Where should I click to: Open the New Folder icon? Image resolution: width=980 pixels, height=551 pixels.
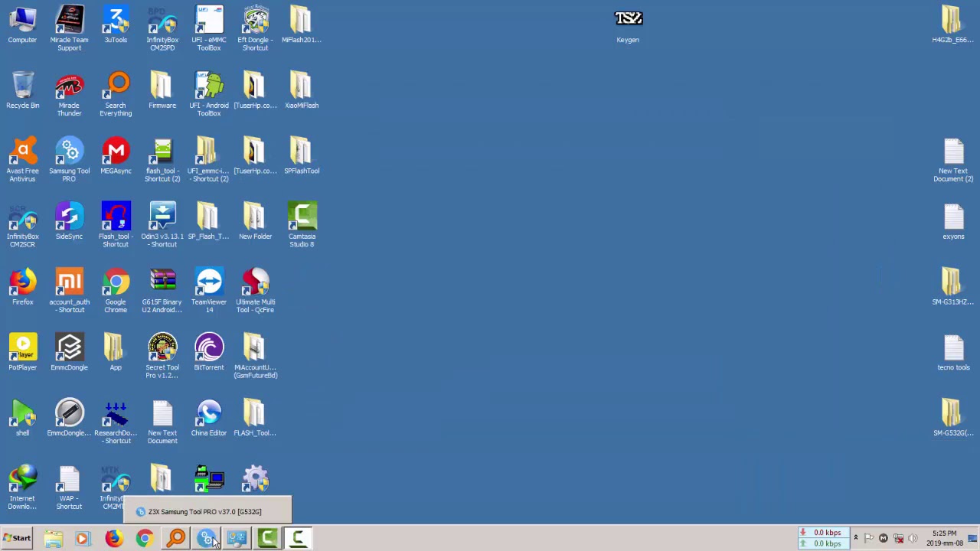point(256,221)
